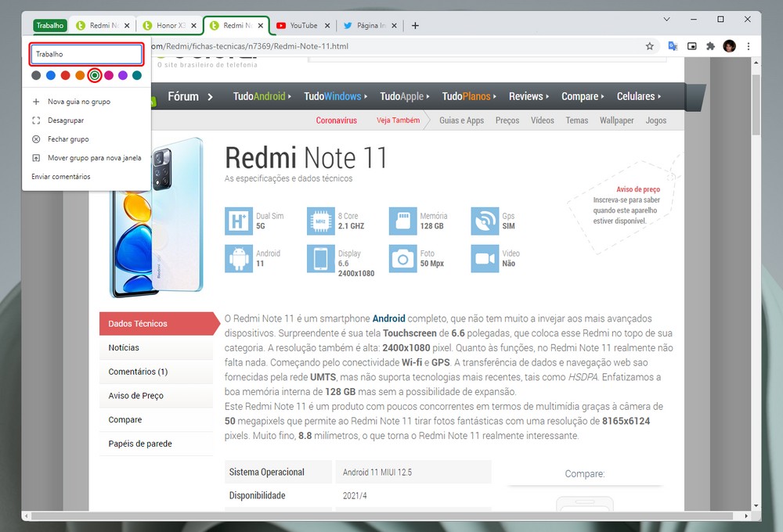
Task: Expand the TudoApple menu
Action: tap(405, 96)
